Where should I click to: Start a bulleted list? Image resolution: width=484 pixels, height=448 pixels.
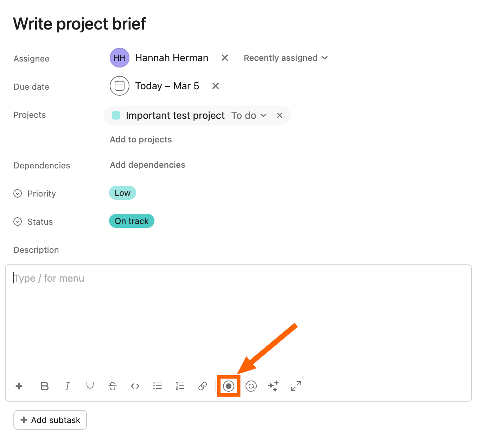[158, 386]
